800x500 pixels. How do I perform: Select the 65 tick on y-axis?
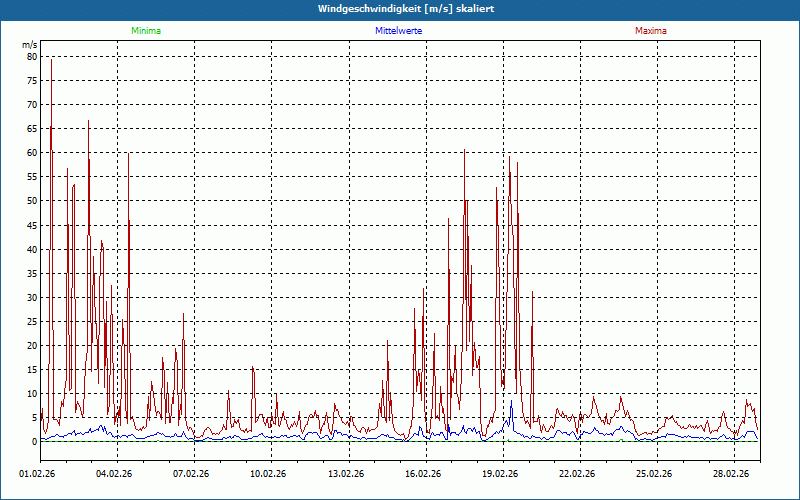pos(31,129)
